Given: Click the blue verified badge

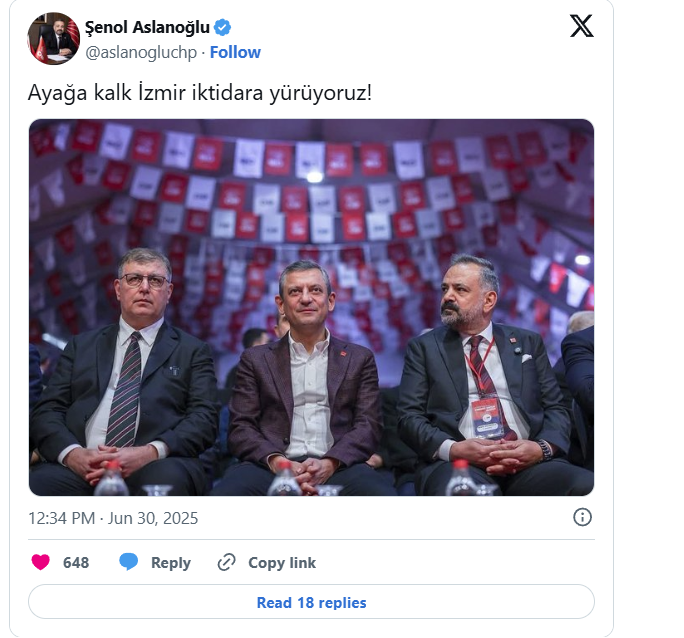Looking at the screenshot, I should tap(225, 27).
